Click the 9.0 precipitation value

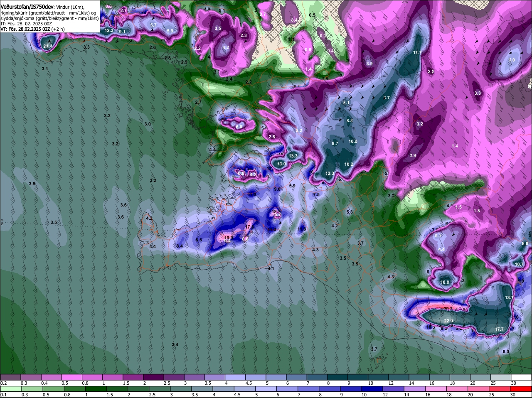[277, 189]
